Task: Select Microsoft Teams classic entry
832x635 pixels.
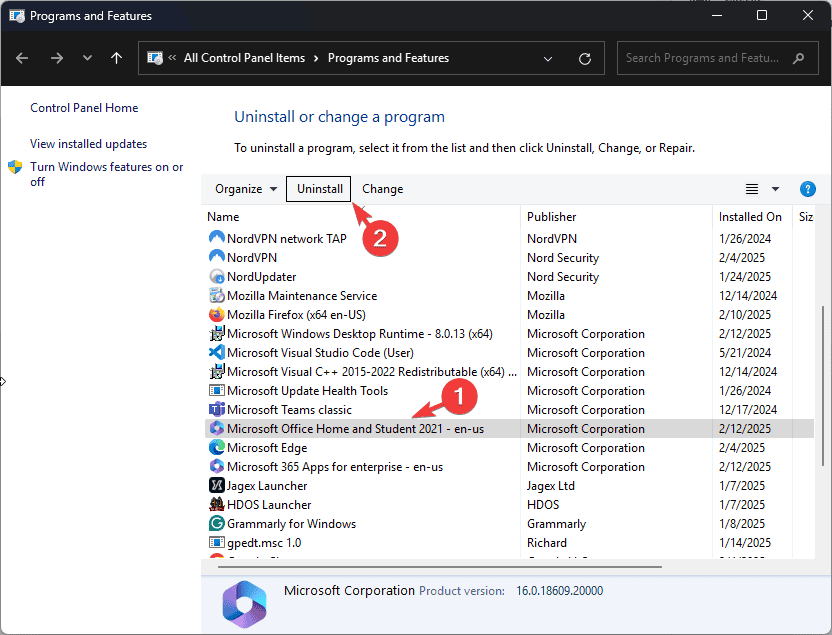Action: pos(289,410)
